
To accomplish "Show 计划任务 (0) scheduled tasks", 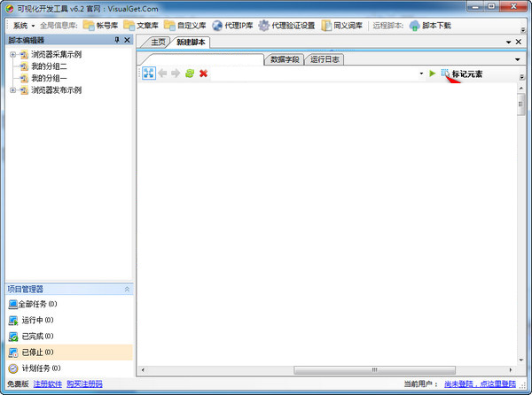I will [35, 368].
